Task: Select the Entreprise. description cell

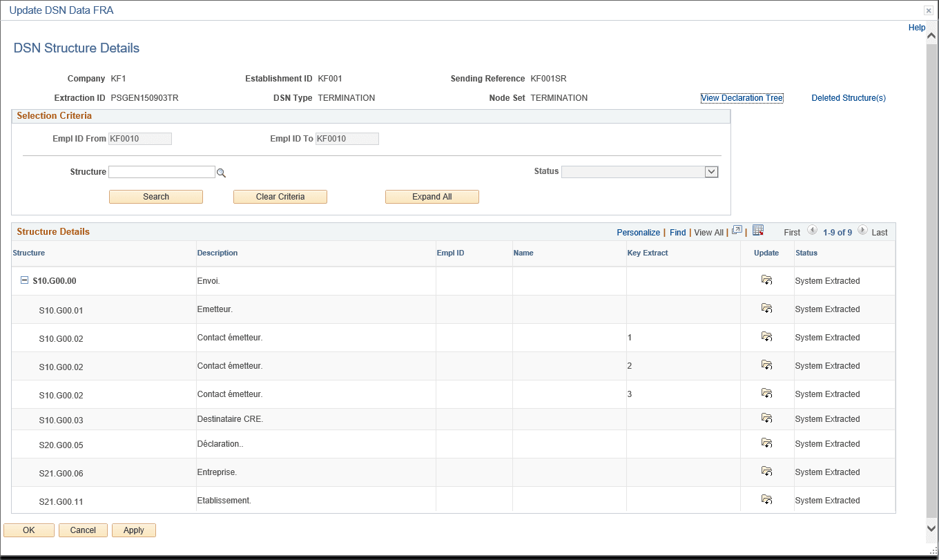Action: 217,472
